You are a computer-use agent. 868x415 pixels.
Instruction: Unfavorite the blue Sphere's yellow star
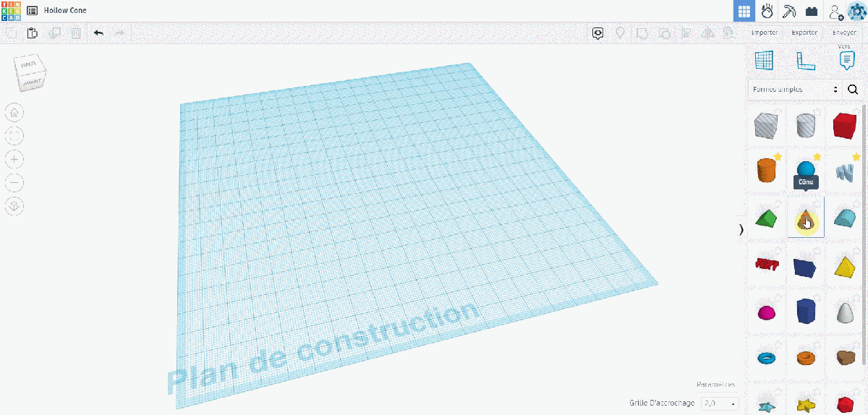[817, 156]
